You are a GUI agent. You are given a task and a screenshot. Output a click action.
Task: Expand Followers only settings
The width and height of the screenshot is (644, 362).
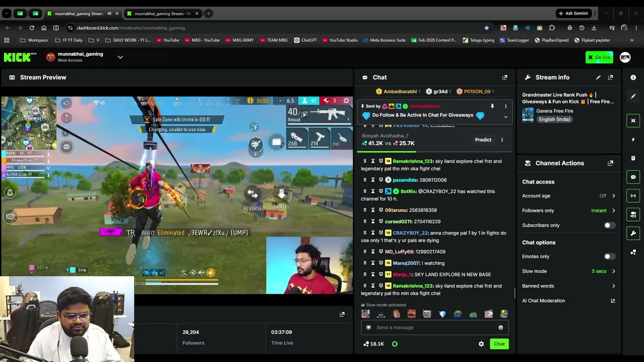coord(613,211)
